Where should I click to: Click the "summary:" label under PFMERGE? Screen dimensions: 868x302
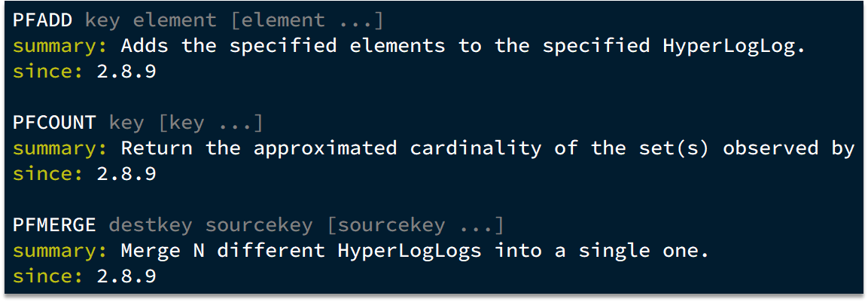click(59, 251)
